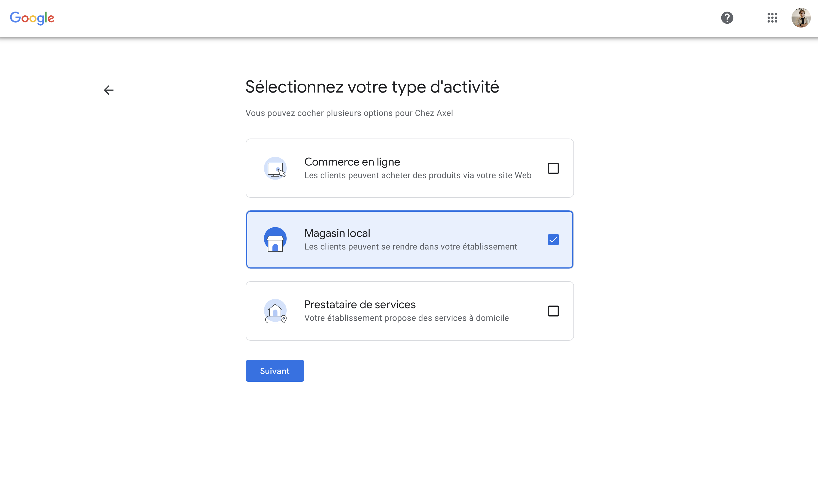
Task: Click the Magasin local storefront icon
Action: [275, 240]
